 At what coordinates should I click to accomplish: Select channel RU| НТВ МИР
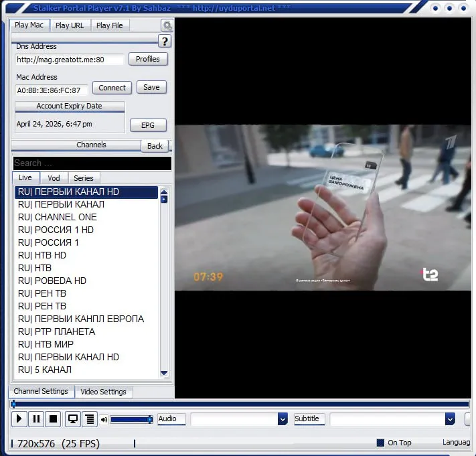(86, 345)
